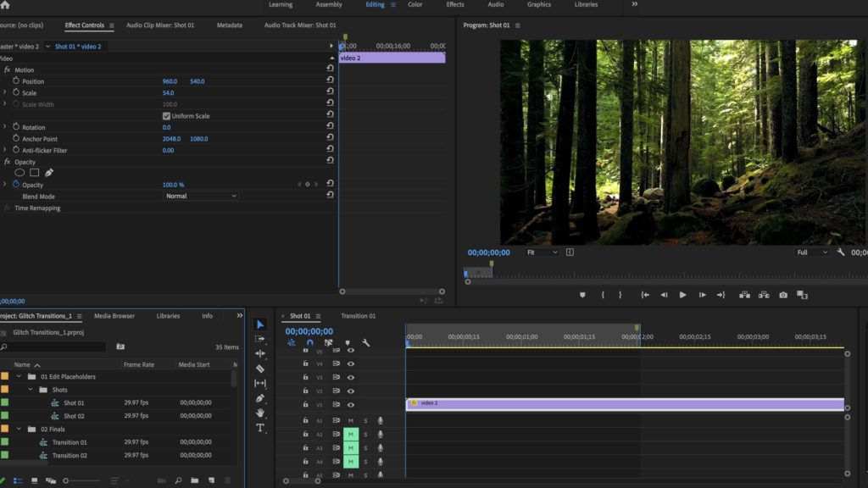The height and width of the screenshot is (488, 868).
Task: Select the Razor tool in the tools panel
Action: coord(260,369)
